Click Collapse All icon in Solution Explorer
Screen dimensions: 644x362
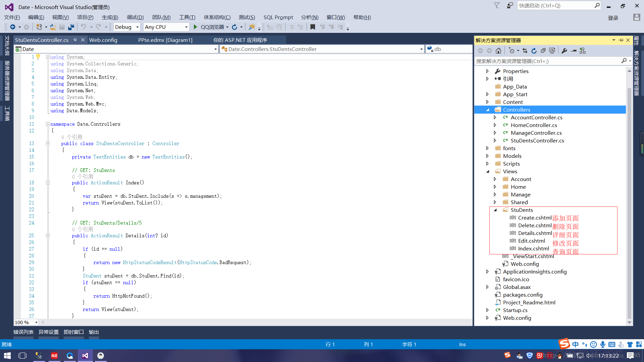pyautogui.click(x=543, y=51)
